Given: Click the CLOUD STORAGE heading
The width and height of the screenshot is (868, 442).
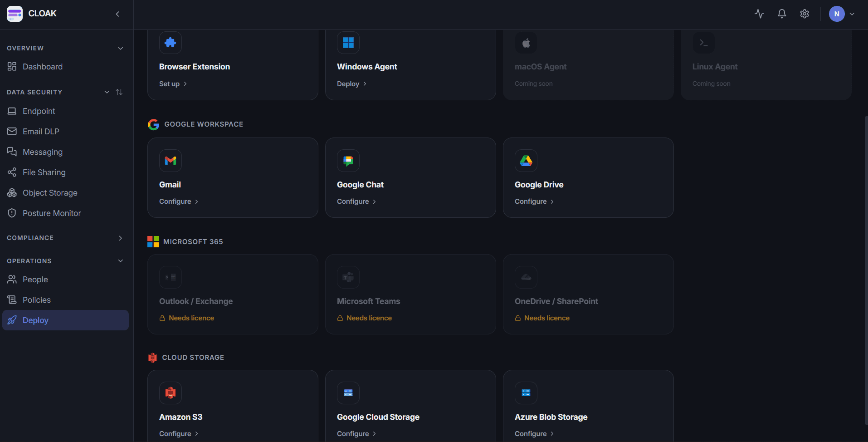Looking at the screenshot, I should pyautogui.click(x=193, y=358).
